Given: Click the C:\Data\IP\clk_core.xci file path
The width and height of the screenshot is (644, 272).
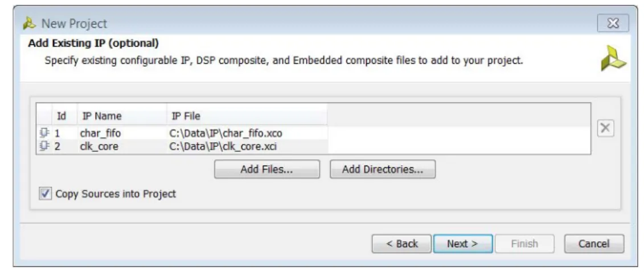Looking at the screenshot, I should [223, 146].
